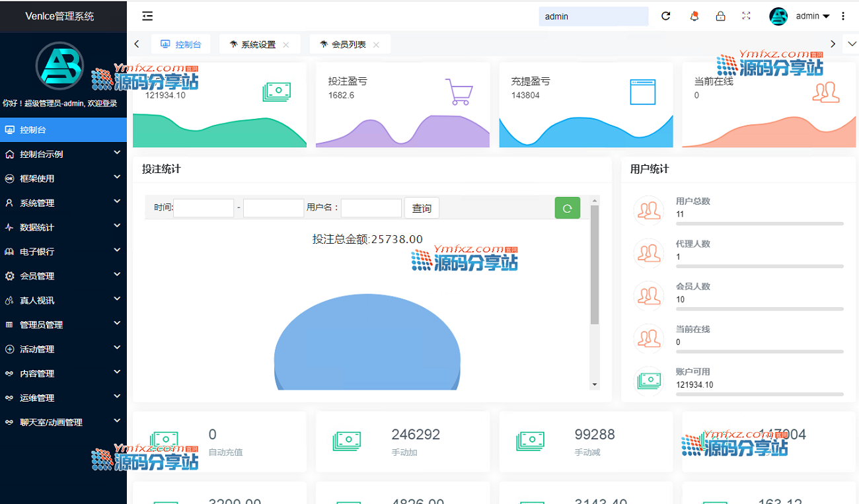Close the 会员列表 tab
This screenshot has width=859, height=504.
point(376,45)
